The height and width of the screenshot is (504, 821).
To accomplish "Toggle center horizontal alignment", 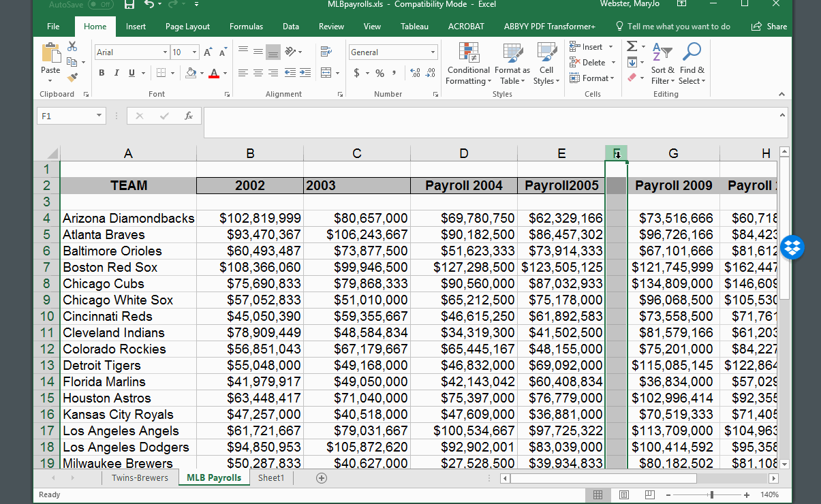I will [x=258, y=73].
